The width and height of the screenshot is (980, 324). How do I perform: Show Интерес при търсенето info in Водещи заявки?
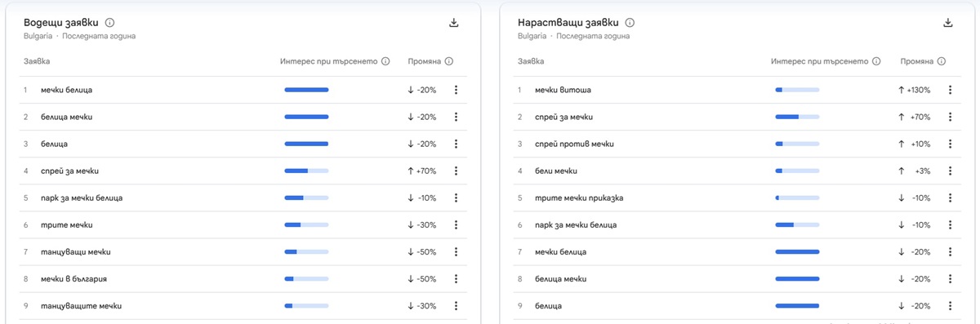point(385,61)
